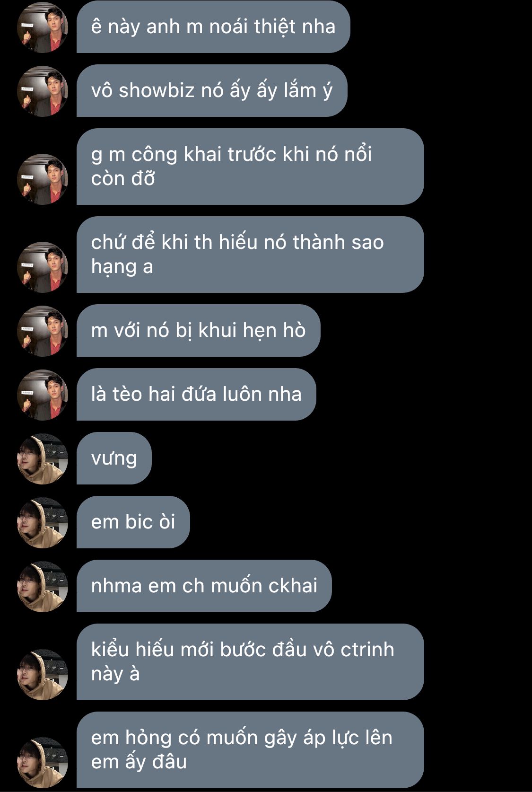The image size is (532, 792).
Task: Click the "vưng" message bubble
Action: click(x=114, y=458)
